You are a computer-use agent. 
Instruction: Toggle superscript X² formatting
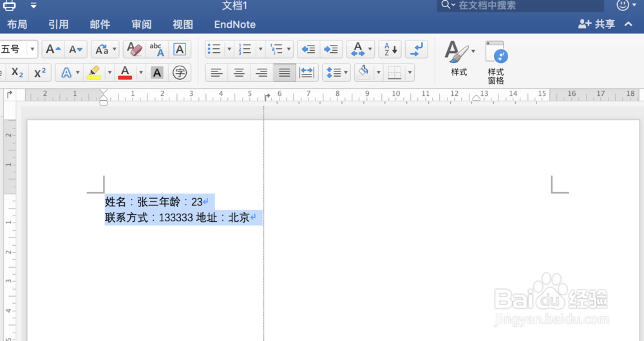(x=40, y=73)
